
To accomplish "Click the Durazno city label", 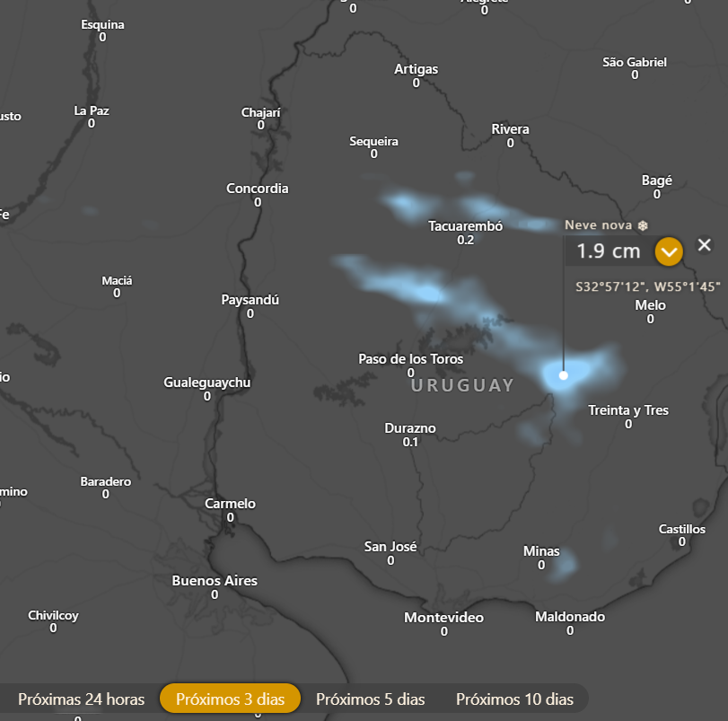I will (410, 428).
